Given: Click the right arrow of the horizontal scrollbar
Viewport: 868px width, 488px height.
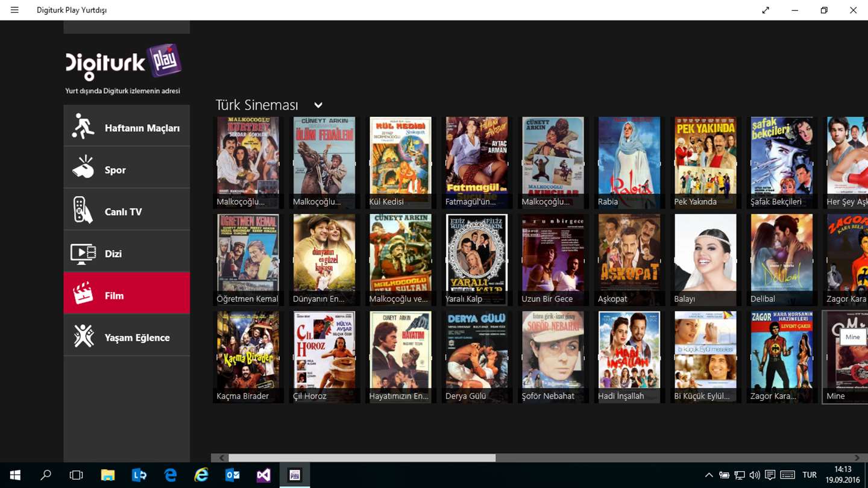Looking at the screenshot, I should (857, 458).
